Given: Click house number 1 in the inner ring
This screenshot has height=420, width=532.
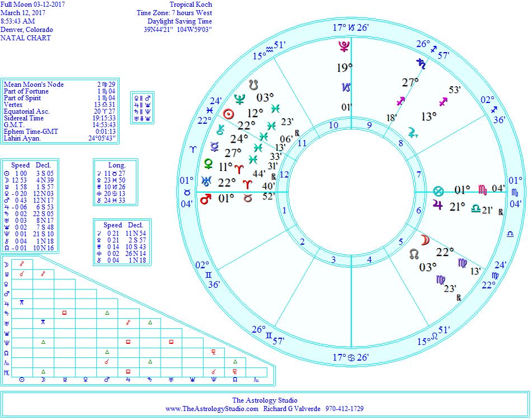Looking at the screenshot, I should tap(284, 211).
